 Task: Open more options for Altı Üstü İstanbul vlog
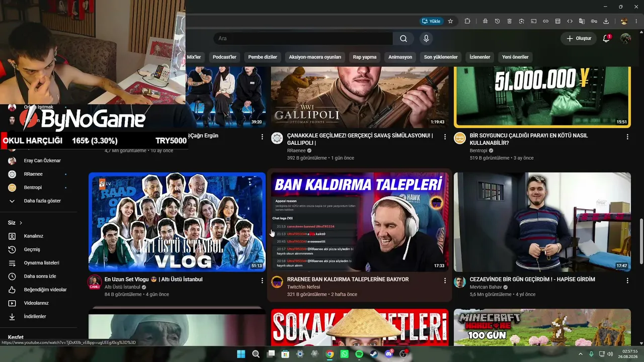coord(262,281)
